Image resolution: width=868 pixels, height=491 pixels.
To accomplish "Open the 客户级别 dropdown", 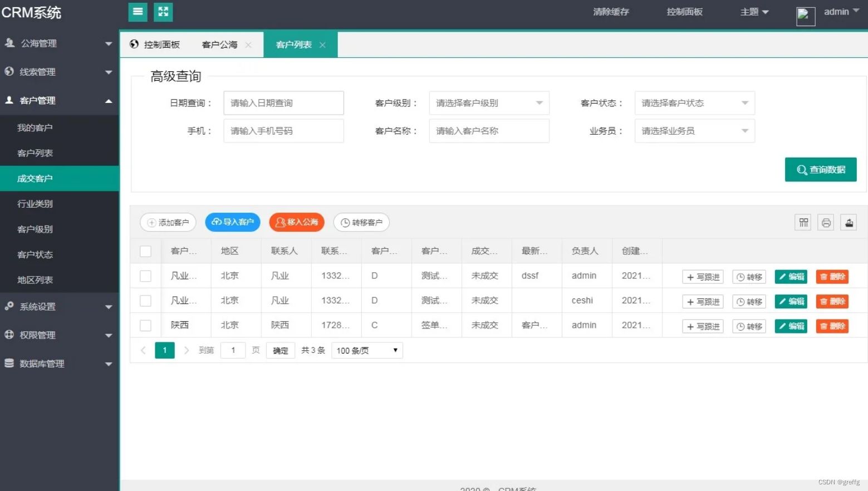I will pyautogui.click(x=488, y=102).
